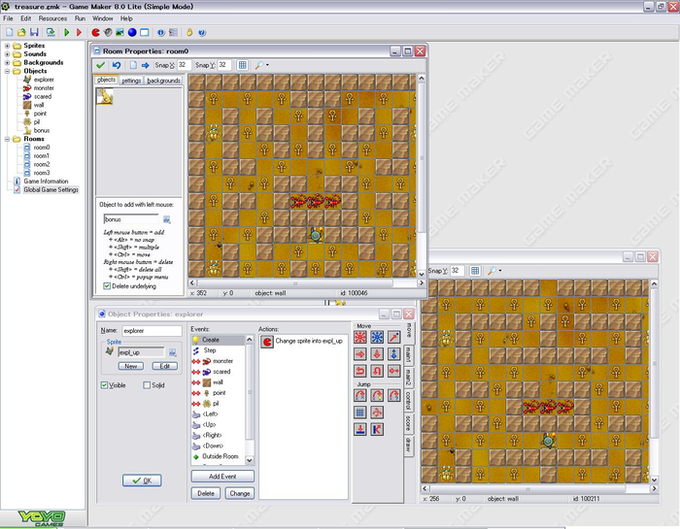
Task: Click the Edit sprite button
Action: click(165, 366)
